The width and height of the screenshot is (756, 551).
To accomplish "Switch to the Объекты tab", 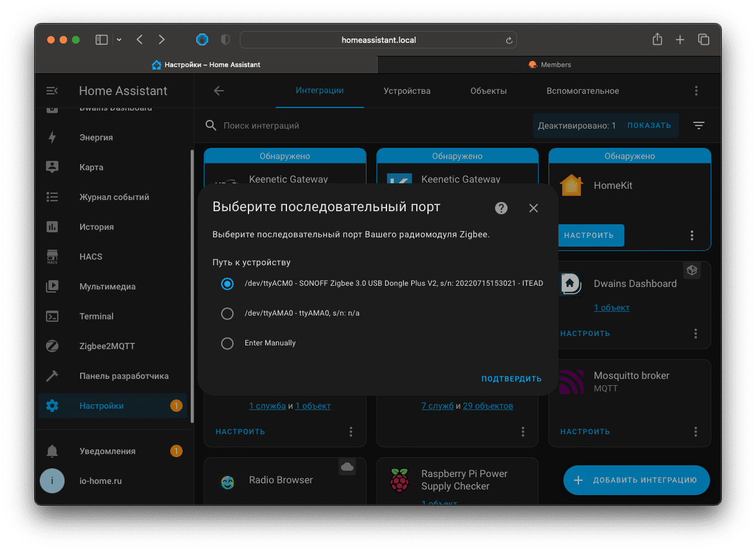I will coord(488,91).
